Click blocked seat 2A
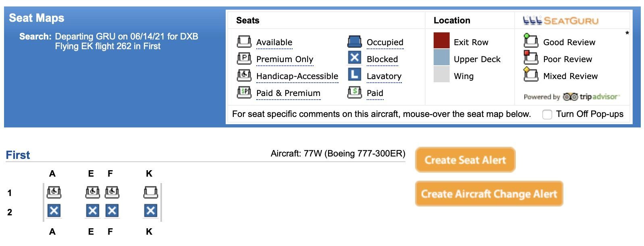 pyautogui.click(x=54, y=211)
